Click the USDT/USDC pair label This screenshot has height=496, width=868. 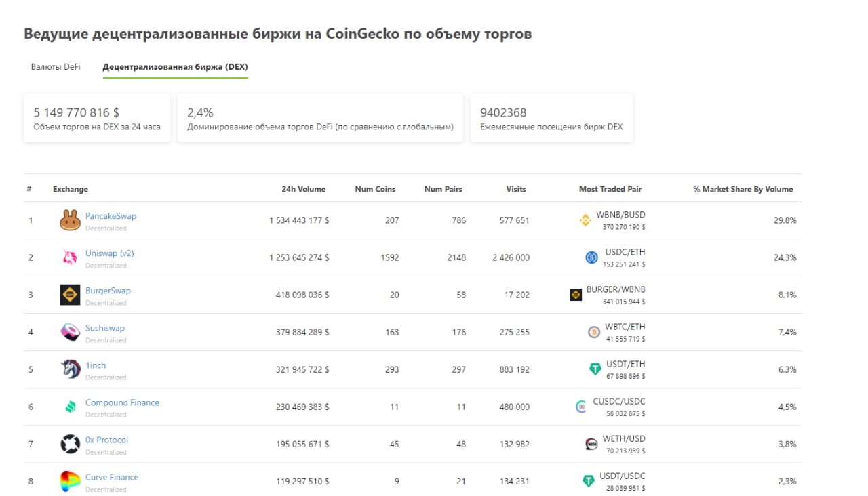[x=623, y=476]
